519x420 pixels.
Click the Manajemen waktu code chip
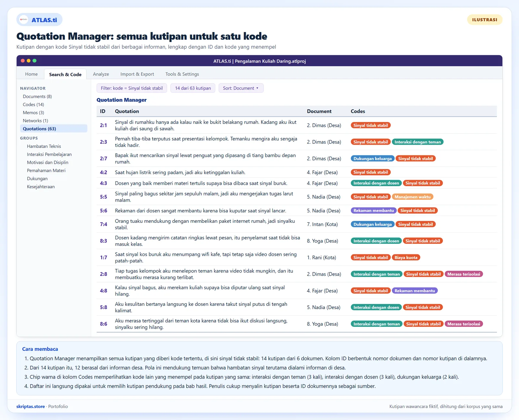click(412, 197)
